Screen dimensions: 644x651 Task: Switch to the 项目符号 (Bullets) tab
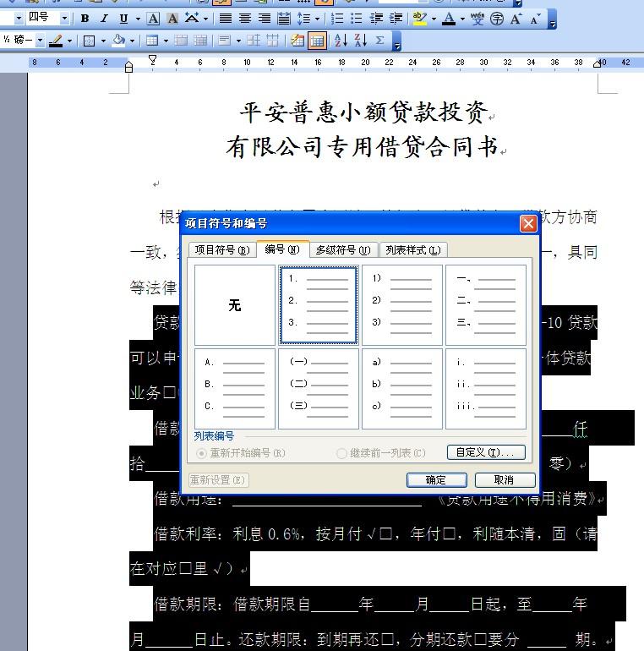(222, 250)
